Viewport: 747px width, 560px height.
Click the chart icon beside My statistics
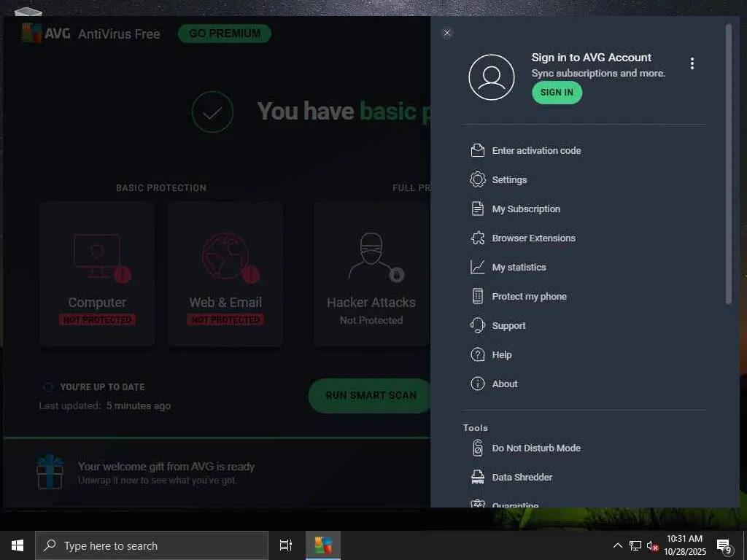coord(477,267)
